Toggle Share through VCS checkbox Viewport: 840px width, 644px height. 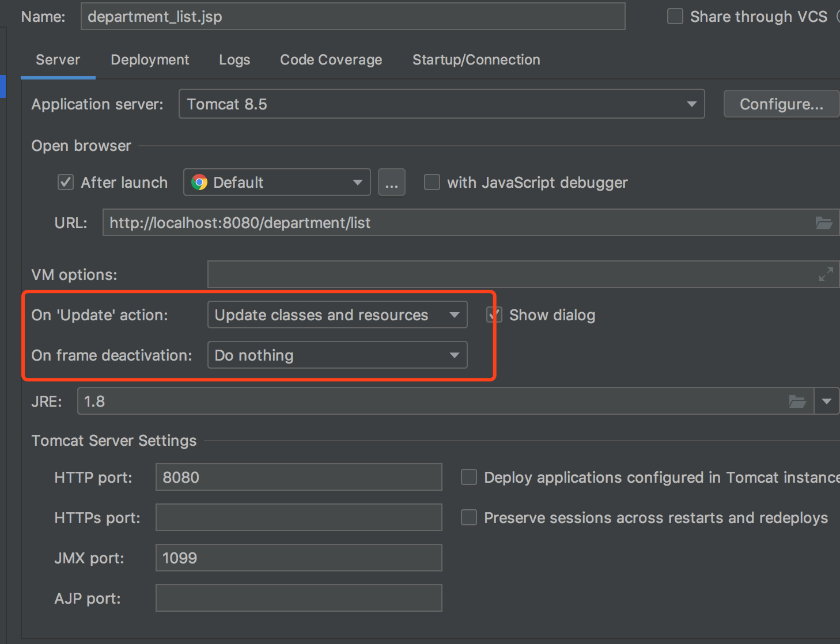pos(675,16)
